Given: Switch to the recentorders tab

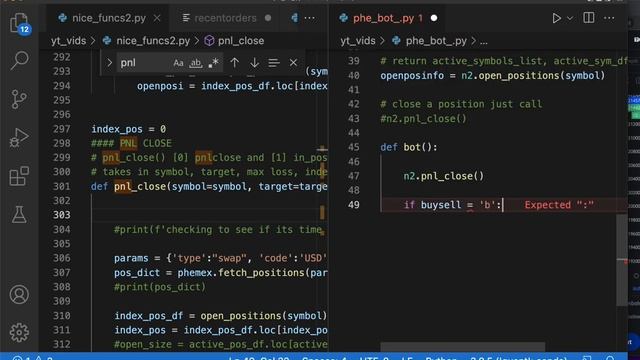Looking at the screenshot, I should 225,18.
